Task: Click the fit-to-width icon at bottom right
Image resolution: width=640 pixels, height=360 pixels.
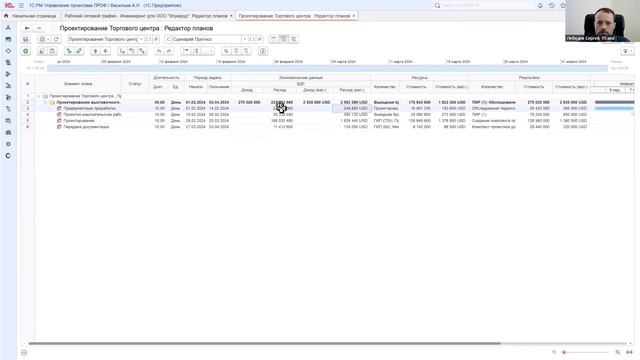Action: [x=629, y=352]
